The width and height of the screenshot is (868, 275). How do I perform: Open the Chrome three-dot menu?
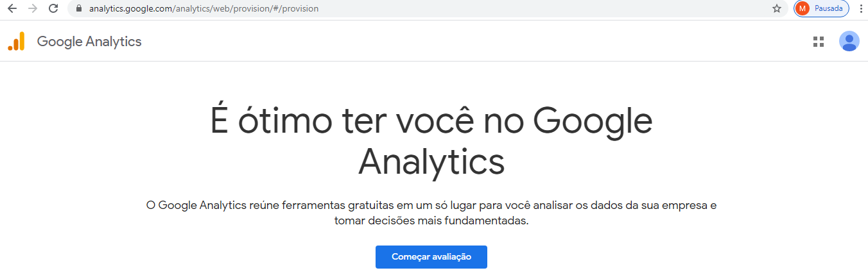860,9
